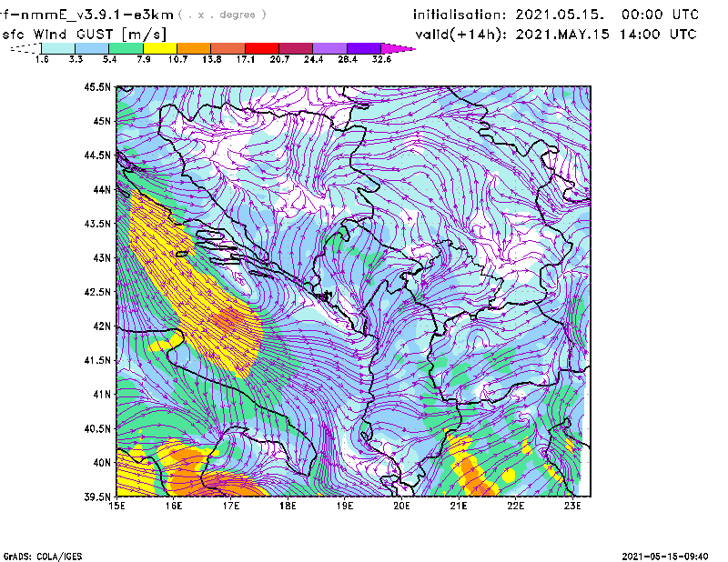Viewport: 728px width, 562px height.
Task: Click the lavender 24.4–28.4 legend swatch
Action: (x=330, y=48)
